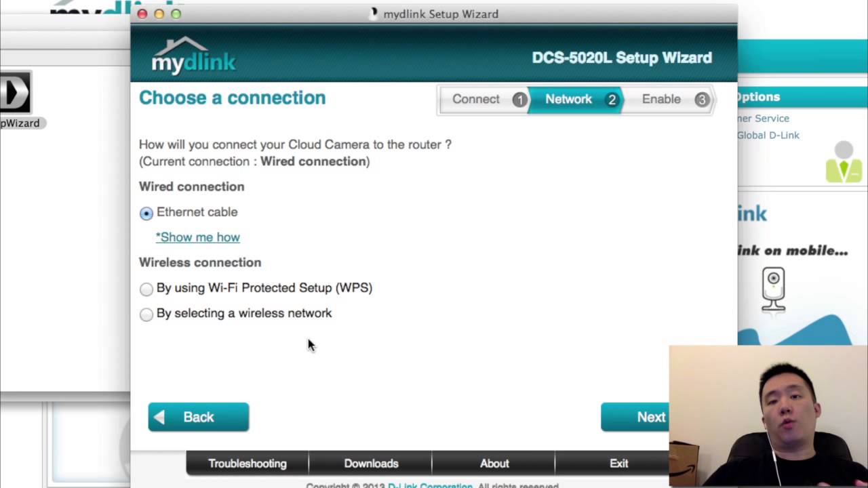Select 'By selecting a wireless network' option
The image size is (868, 488).
tap(146, 314)
